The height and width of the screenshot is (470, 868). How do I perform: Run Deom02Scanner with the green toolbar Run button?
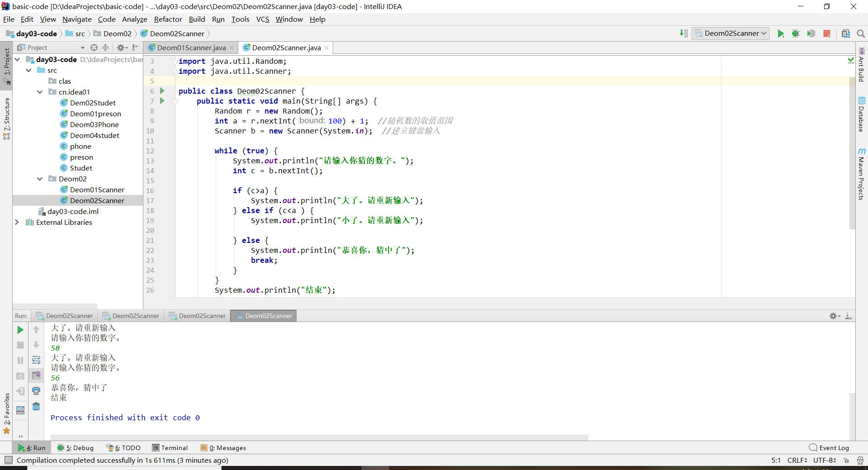tap(780, 33)
